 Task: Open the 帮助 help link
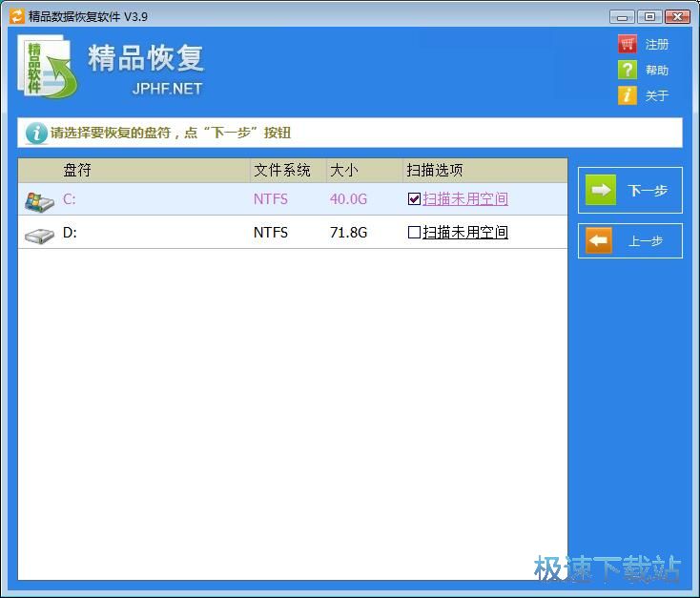click(x=657, y=71)
